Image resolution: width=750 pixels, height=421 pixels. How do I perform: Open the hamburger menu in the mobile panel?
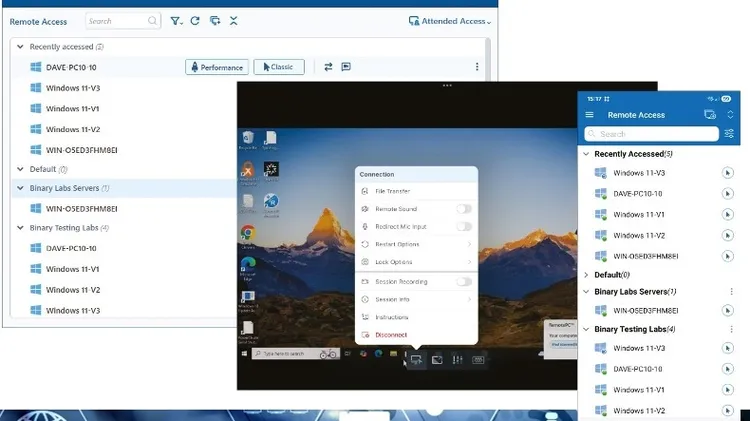[589, 115]
